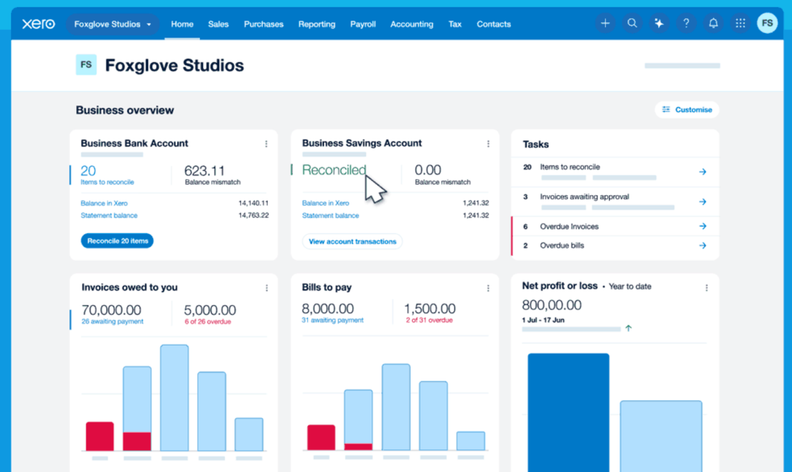Click the FS organisation badge beside Foxglove Studios

86,65
